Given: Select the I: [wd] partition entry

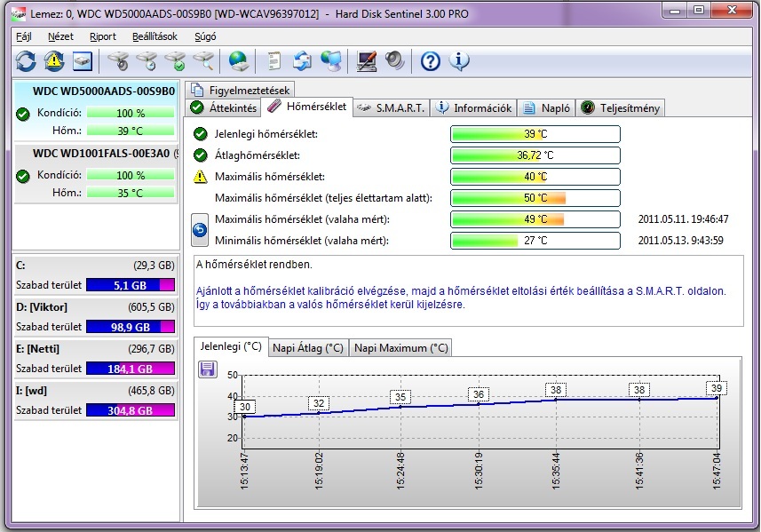Looking at the screenshot, I should point(95,400).
